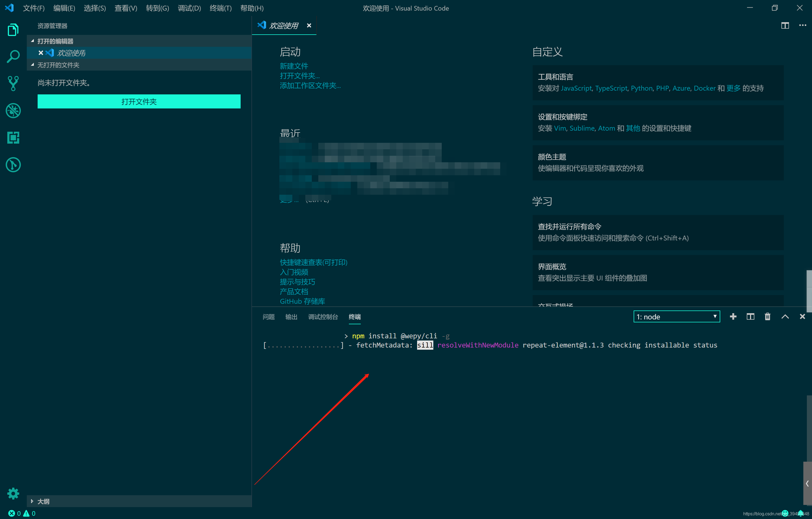812x519 pixels.
Task: Open the editor More Actions ellipsis
Action: (x=803, y=26)
